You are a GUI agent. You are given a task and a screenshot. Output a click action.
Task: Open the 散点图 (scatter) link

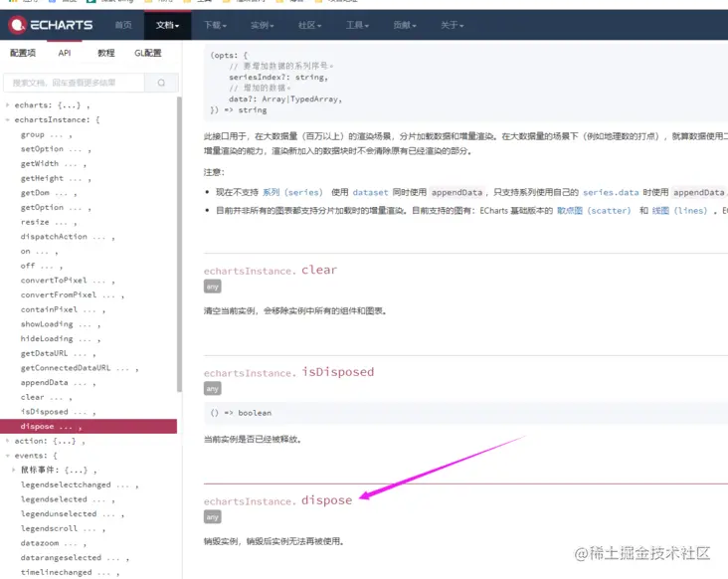coord(594,211)
